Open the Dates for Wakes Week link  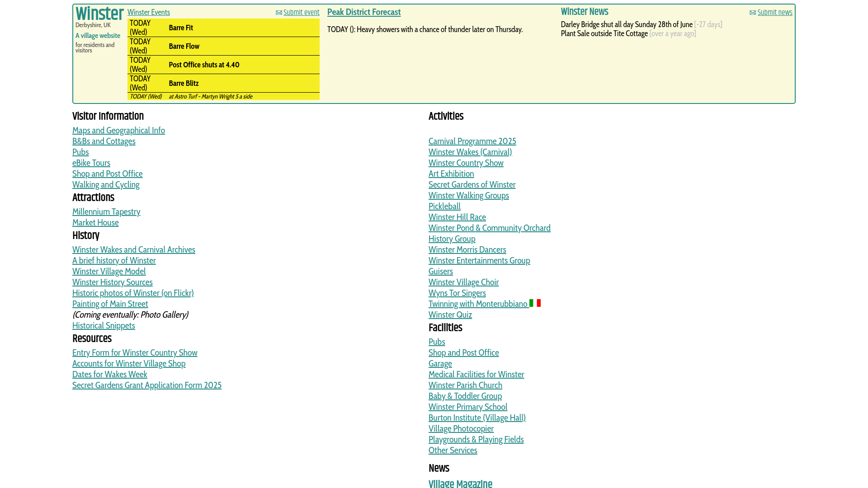110,374
